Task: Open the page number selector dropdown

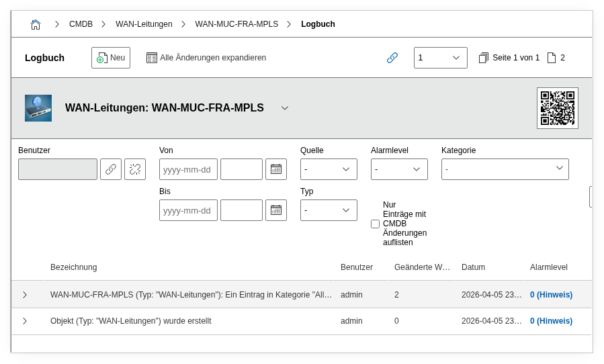Action: coord(440,58)
